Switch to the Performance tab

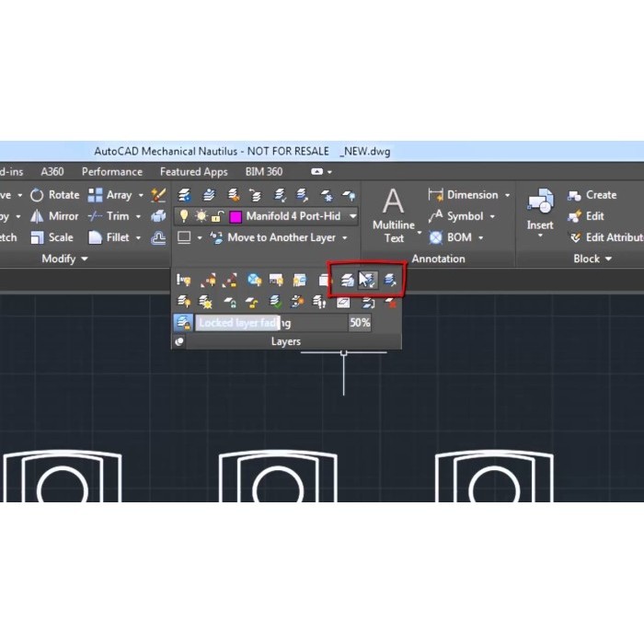[111, 172]
